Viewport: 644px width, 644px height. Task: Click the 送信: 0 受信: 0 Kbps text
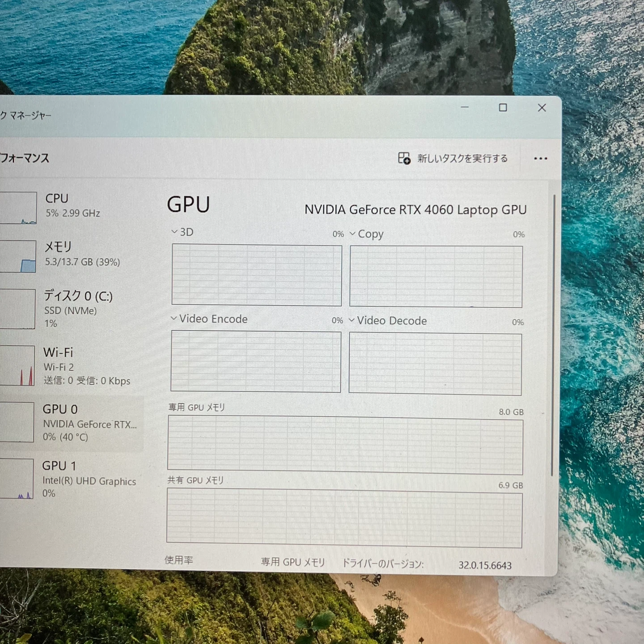click(x=87, y=381)
